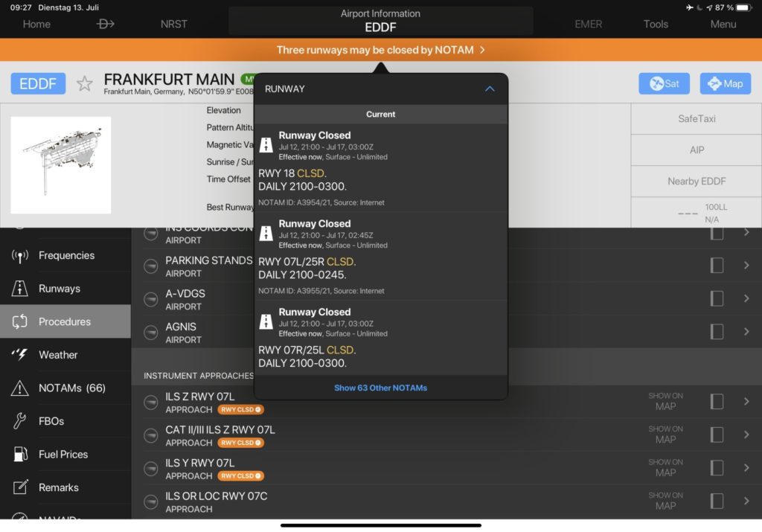The image size is (762, 532).
Task: Tap download circle for PARKING STANDS chart
Action: (x=151, y=266)
